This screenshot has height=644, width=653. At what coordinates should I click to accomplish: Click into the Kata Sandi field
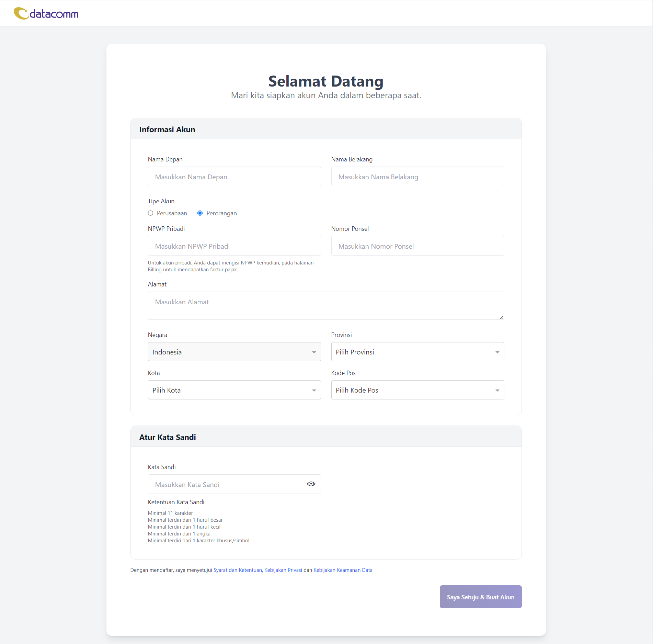(x=227, y=484)
